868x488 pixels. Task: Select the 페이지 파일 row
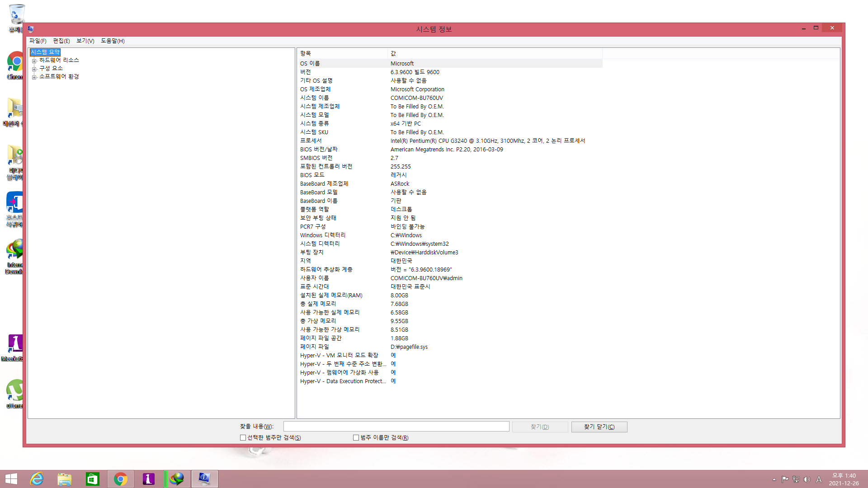click(450, 347)
